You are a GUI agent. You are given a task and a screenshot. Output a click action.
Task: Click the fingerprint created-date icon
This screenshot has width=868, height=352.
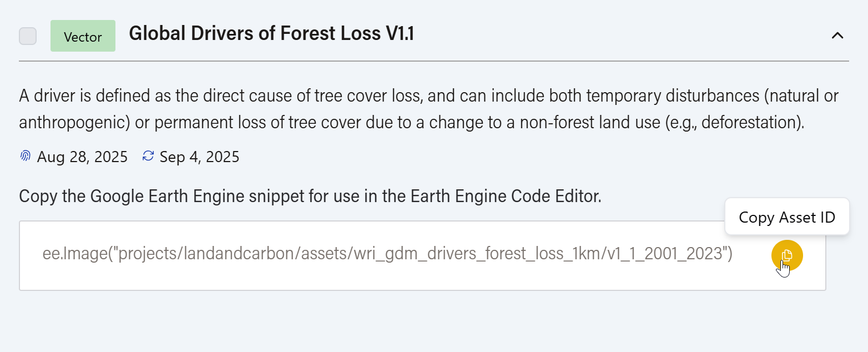(x=25, y=157)
